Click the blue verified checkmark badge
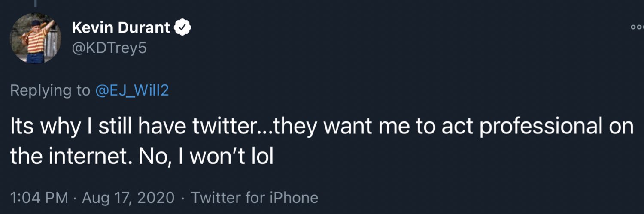 [182, 28]
